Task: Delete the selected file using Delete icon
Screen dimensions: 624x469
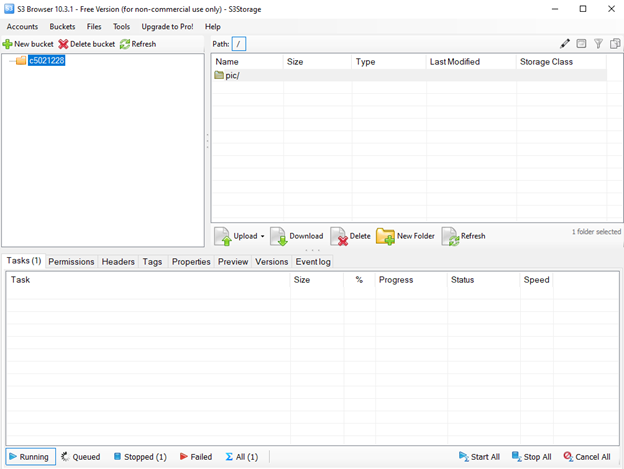Action: pos(339,236)
